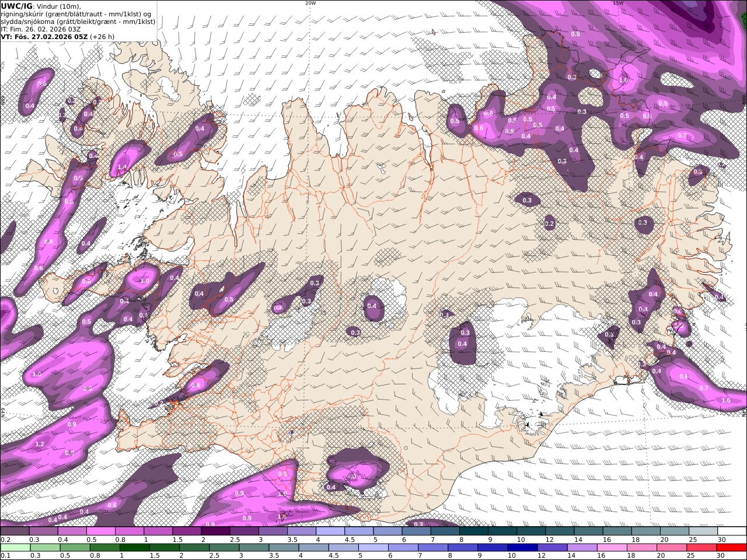Image resolution: width=747 pixels, height=560 pixels.
Task: Click the 'slydda/snjókoma' legend description line
Action: (x=78, y=21)
